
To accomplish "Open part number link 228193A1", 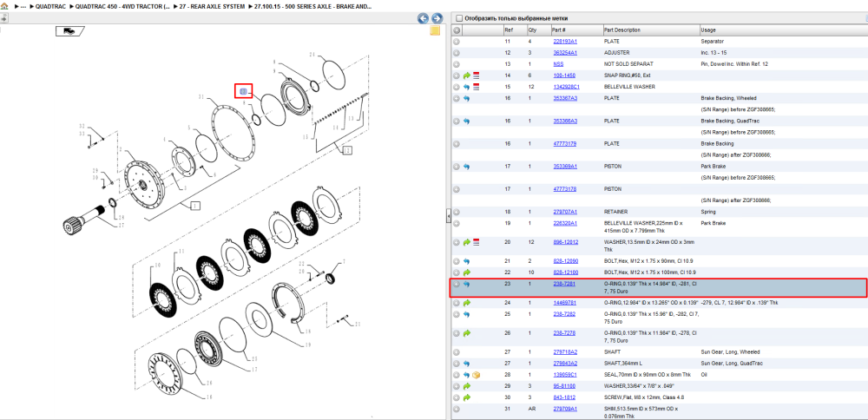I will coord(565,42).
